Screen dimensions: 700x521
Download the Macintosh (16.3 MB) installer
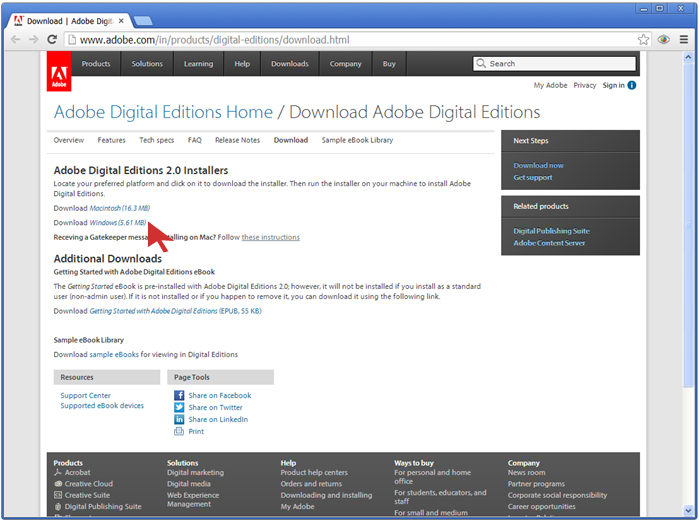coord(120,208)
